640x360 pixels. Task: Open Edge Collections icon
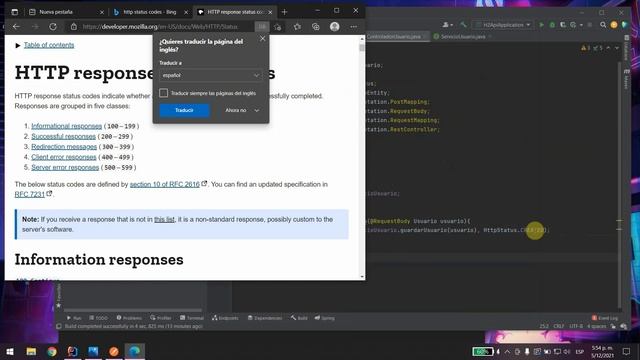pyautogui.click(x=316, y=27)
